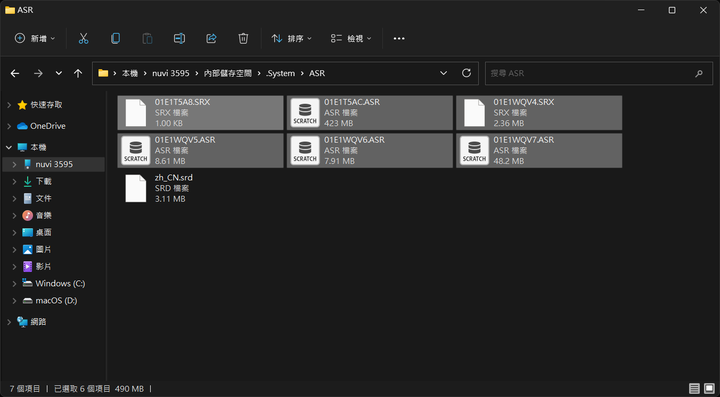Collapse the 本機 tree node
The image size is (720, 397).
(9, 147)
